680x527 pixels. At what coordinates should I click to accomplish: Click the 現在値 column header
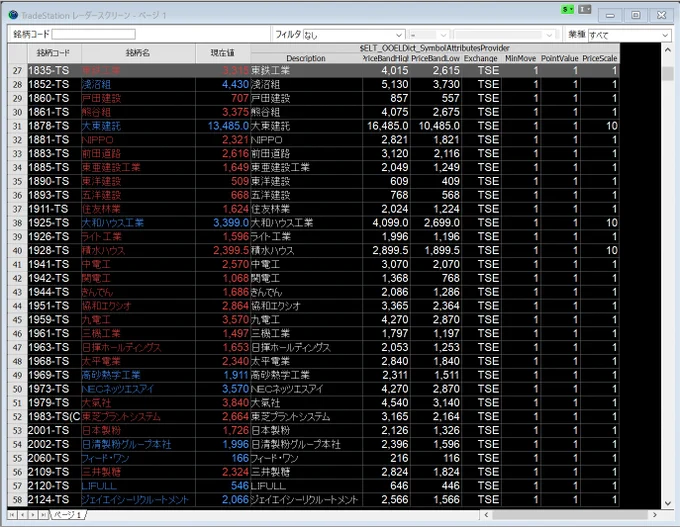[x=222, y=53]
